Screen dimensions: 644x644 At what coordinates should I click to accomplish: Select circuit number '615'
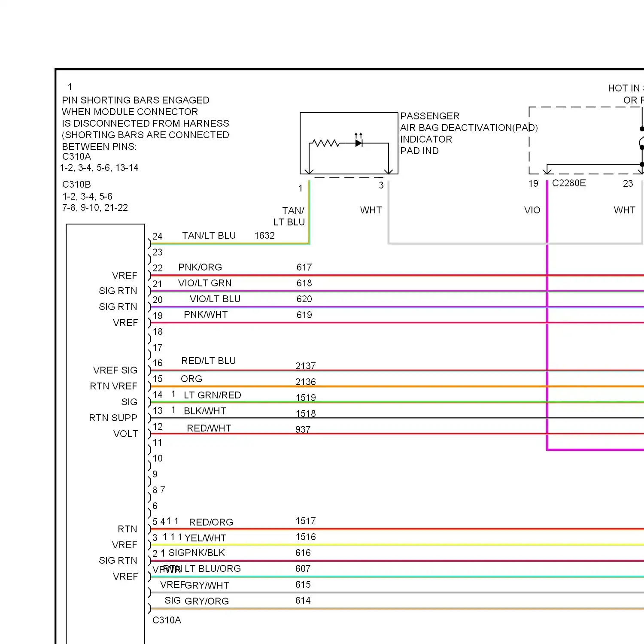coord(303,585)
